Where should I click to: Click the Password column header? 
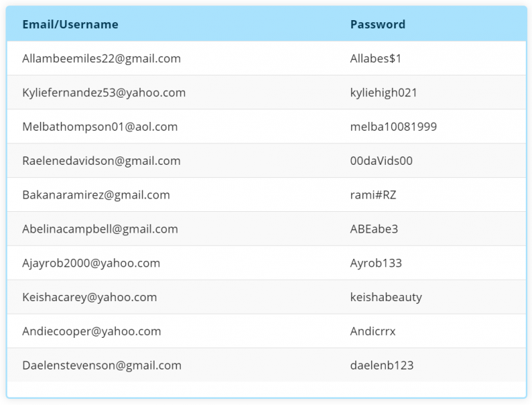point(378,24)
